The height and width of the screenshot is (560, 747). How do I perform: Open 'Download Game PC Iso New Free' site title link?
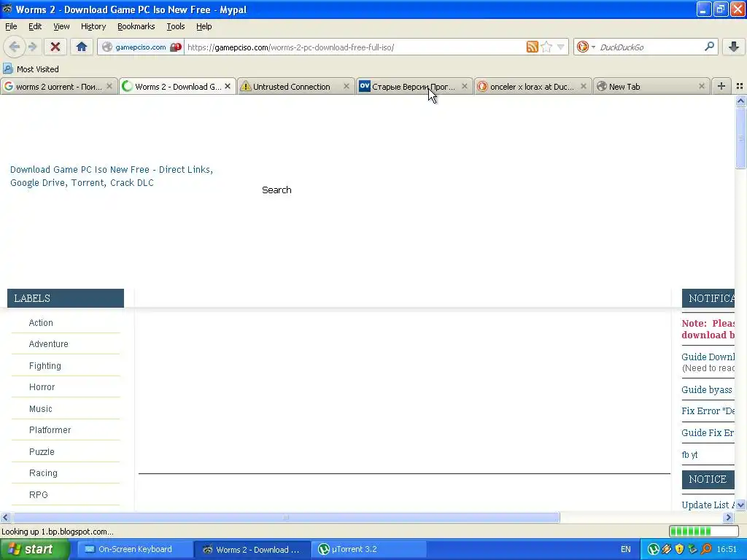[112, 176]
